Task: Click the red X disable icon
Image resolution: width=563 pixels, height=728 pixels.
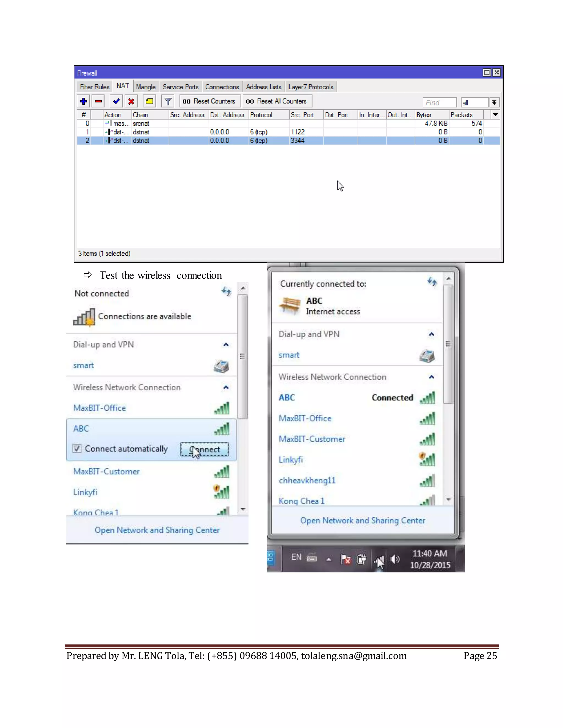Action: pos(131,101)
